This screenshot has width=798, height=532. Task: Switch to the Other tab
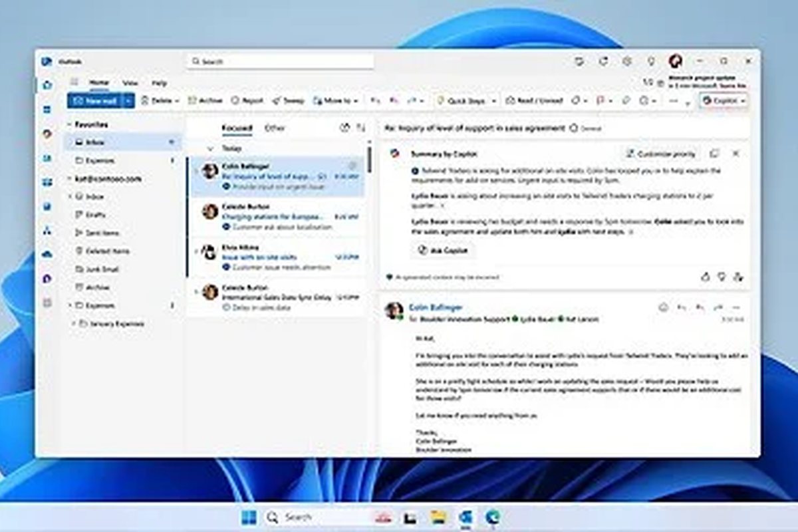275,128
